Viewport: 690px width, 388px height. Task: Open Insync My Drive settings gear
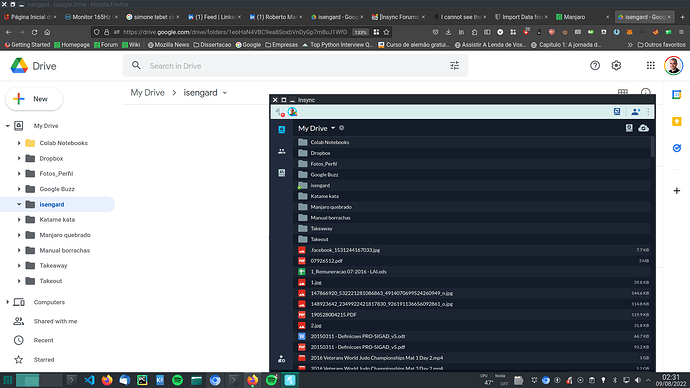pos(341,128)
